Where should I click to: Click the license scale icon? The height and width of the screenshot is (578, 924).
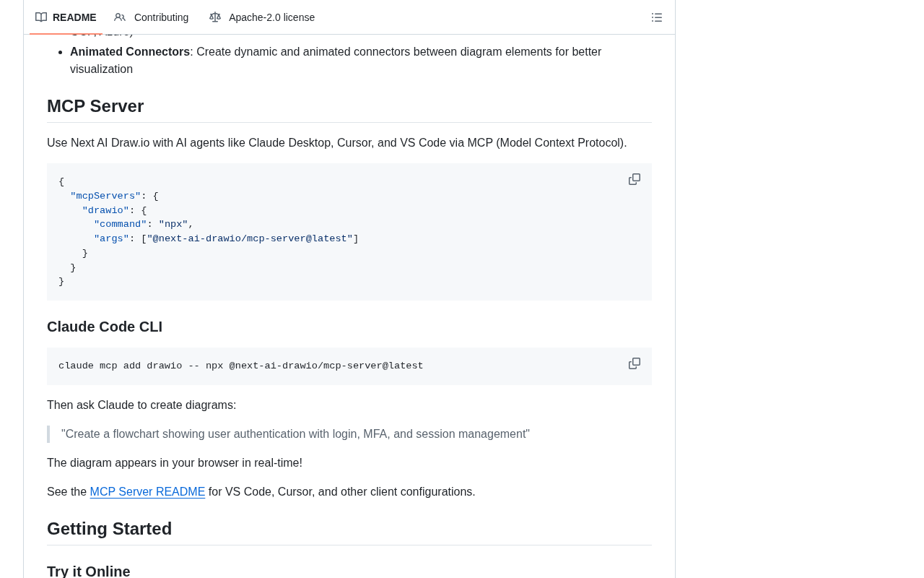[215, 17]
